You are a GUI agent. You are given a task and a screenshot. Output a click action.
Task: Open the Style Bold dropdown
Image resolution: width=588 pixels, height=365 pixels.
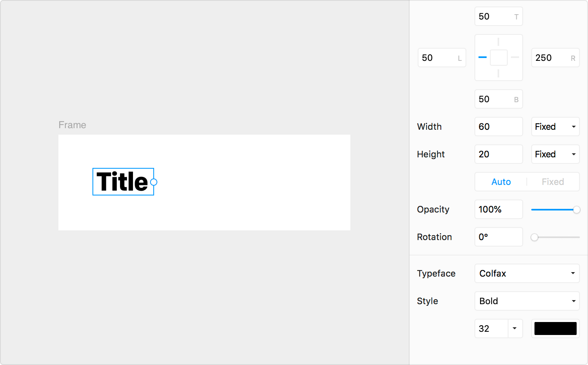tap(527, 301)
